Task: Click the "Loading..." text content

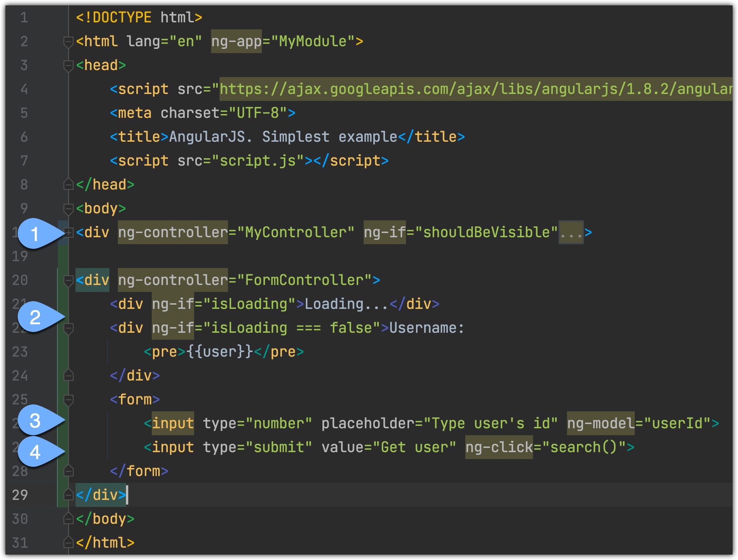Action: (346, 304)
